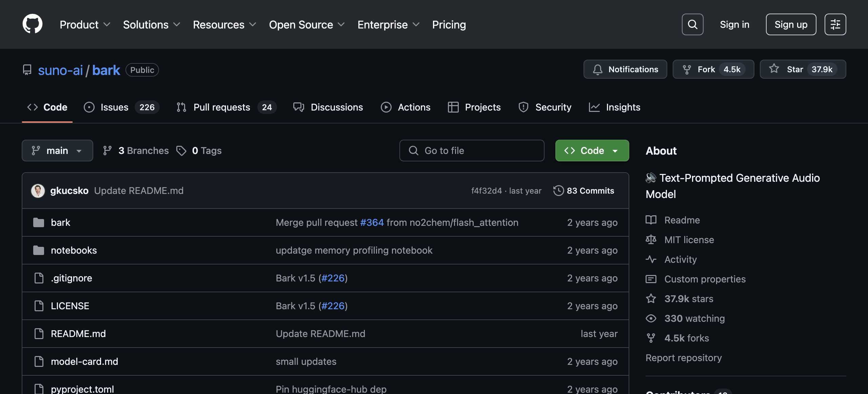This screenshot has height=394, width=868.
Task: Open the #364 pull request link
Action: coord(372,222)
